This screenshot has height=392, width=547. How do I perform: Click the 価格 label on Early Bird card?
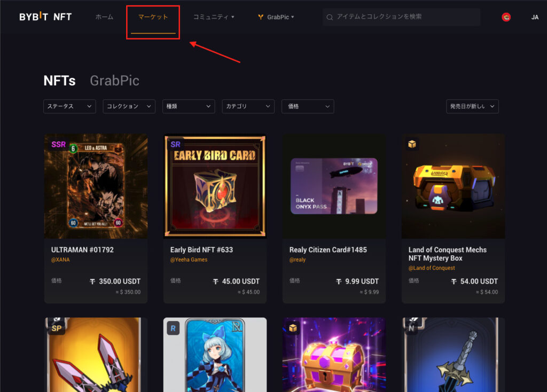click(175, 281)
